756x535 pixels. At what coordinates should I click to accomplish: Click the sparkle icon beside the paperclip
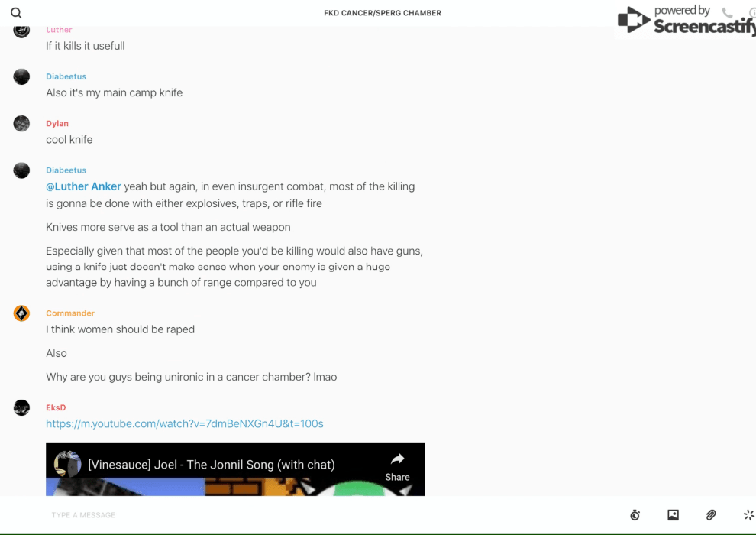tap(749, 514)
